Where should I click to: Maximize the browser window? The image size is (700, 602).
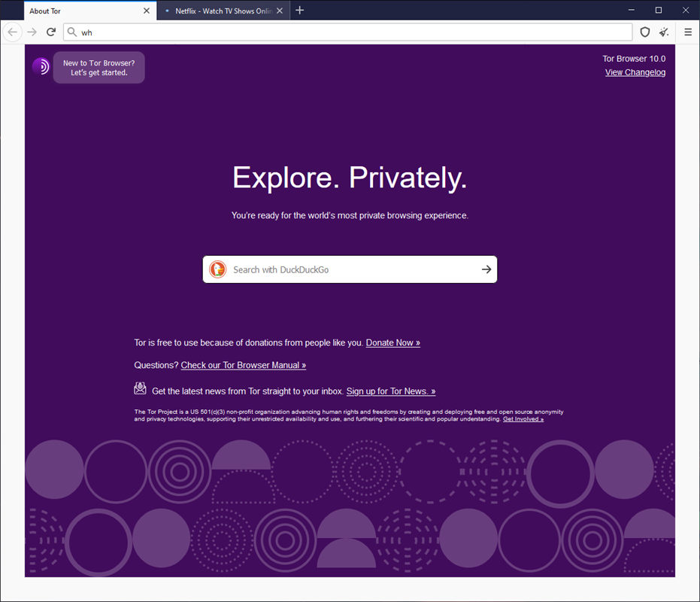click(659, 10)
